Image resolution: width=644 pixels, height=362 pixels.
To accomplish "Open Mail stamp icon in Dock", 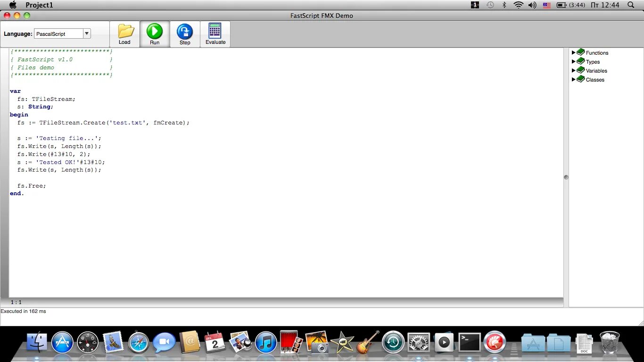I will pos(113,342).
